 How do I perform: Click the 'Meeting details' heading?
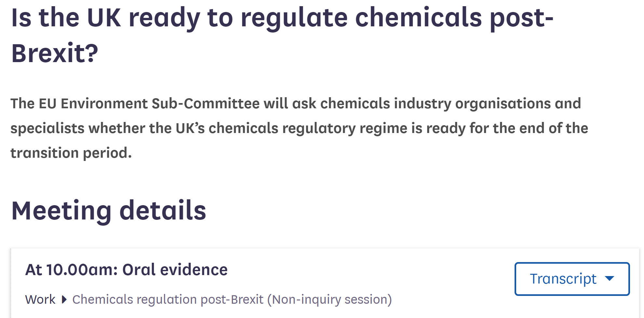109,211
